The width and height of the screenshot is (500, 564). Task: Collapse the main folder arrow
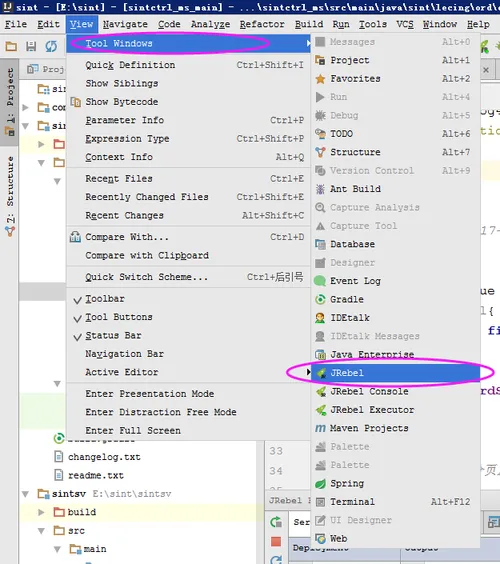(57, 549)
